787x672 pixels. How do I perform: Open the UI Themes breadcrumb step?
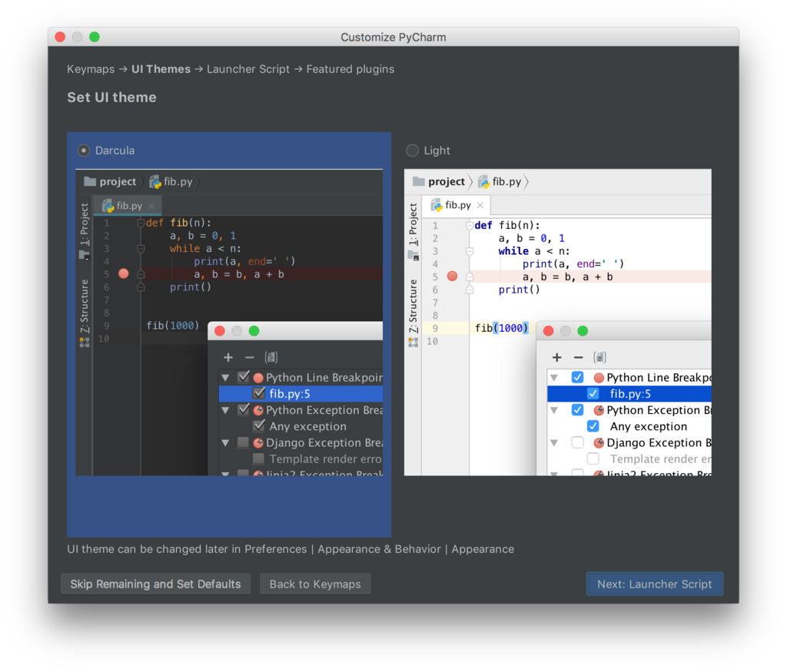point(161,69)
